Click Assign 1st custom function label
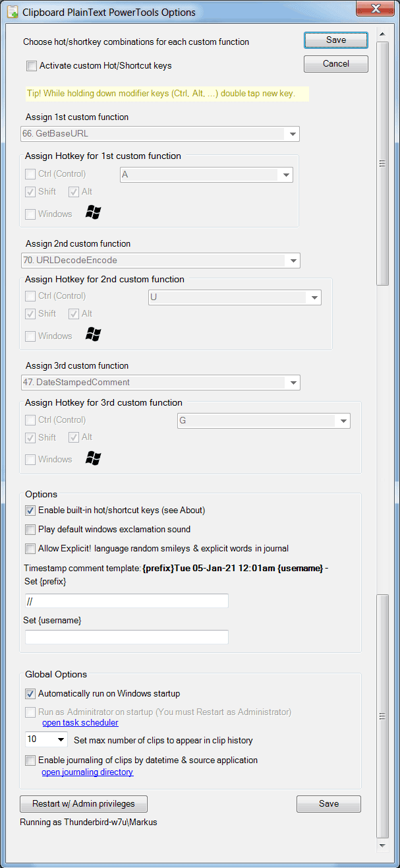The width and height of the screenshot is (400, 868). pos(77,117)
